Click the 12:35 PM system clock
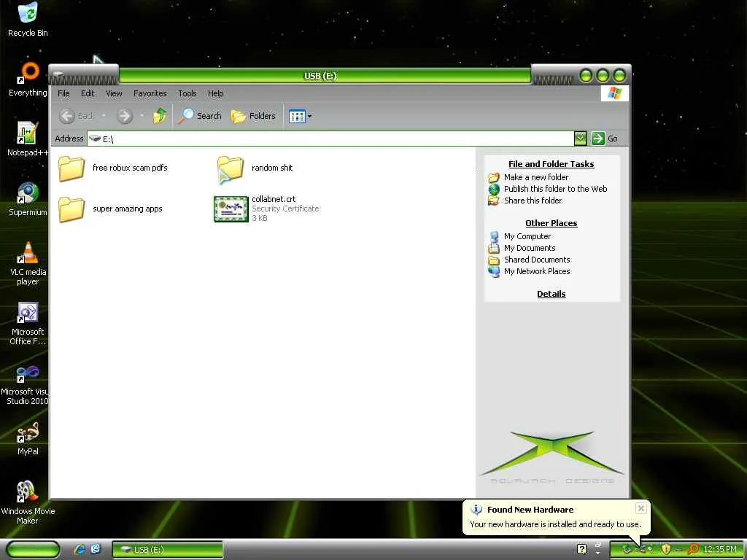Screen dimensions: 747x560 click(720, 550)
